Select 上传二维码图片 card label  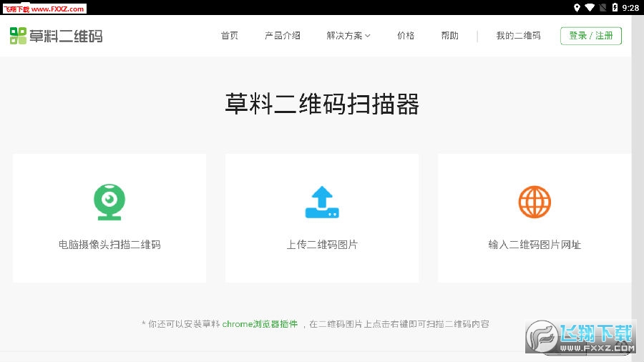(322, 245)
